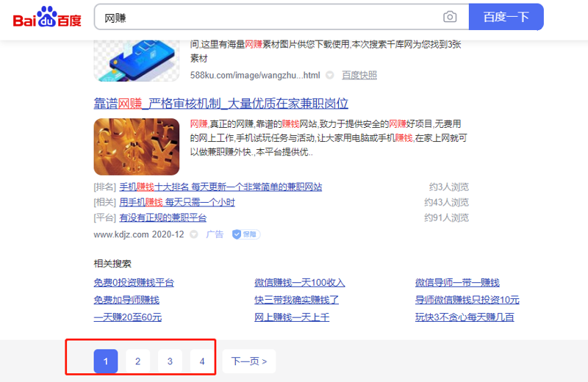Viewport: 588px width, 382px height.
Task: Click 约43人浏览 view count text
Action: click(x=446, y=203)
